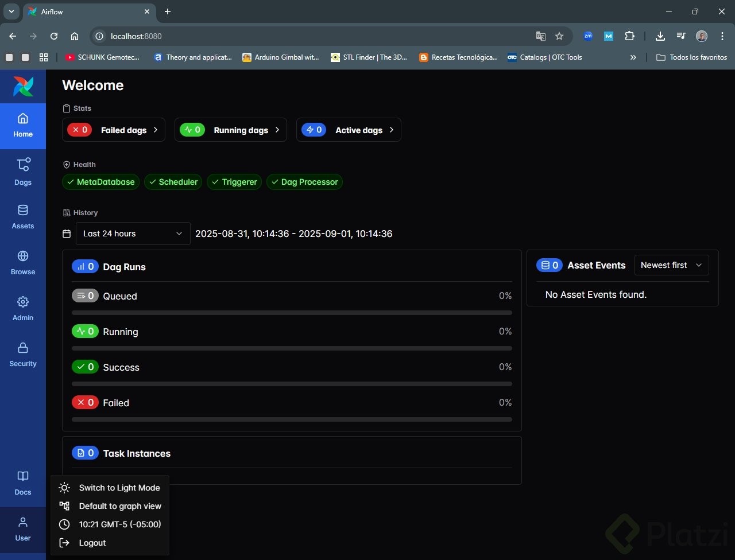Click the User menu button
This screenshot has height=560, width=735.
[23, 529]
